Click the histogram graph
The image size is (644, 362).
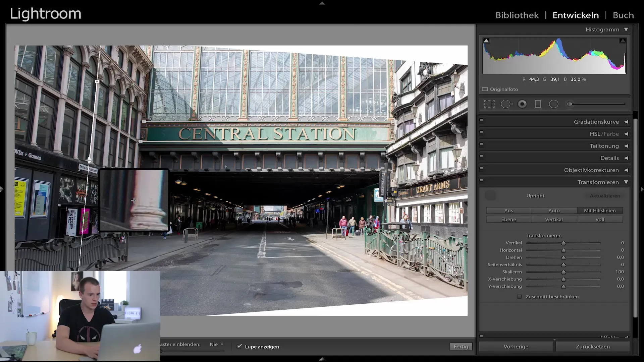pos(554,56)
